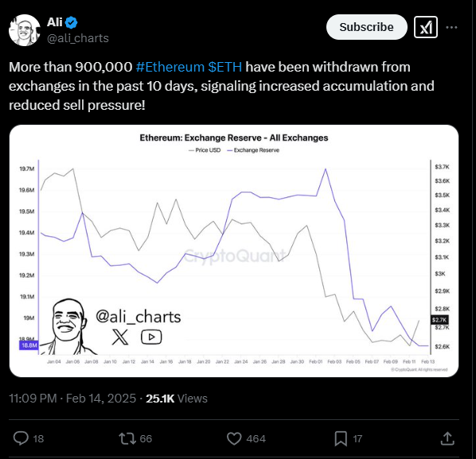This screenshot has height=459, width=476.
Task: Open Ali's profile avatar picture
Action: pos(25,30)
